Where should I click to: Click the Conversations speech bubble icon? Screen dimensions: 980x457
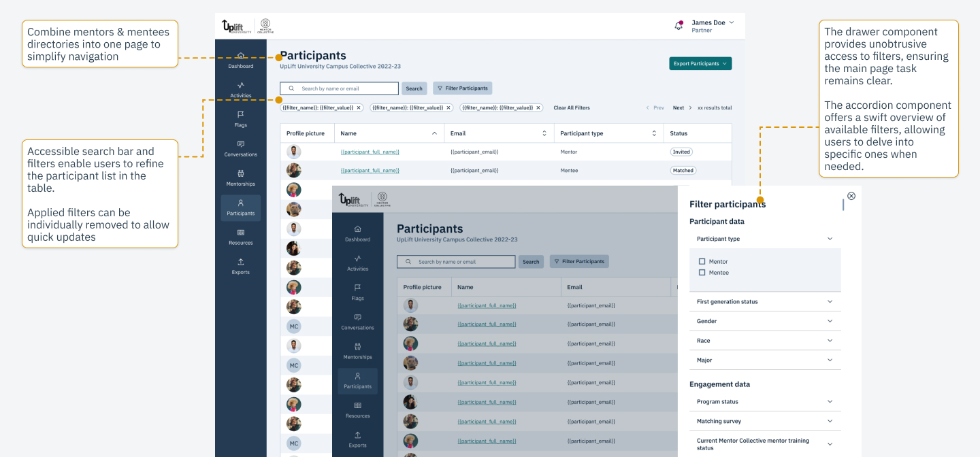241,145
